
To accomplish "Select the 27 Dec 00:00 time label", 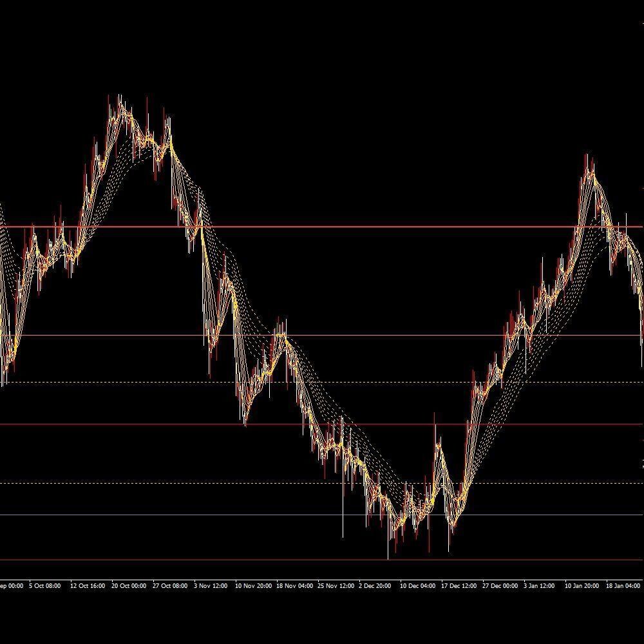I will (500, 585).
